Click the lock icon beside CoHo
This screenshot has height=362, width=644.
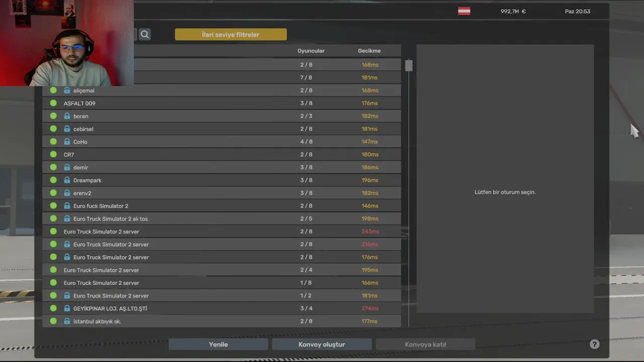click(67, 142)
